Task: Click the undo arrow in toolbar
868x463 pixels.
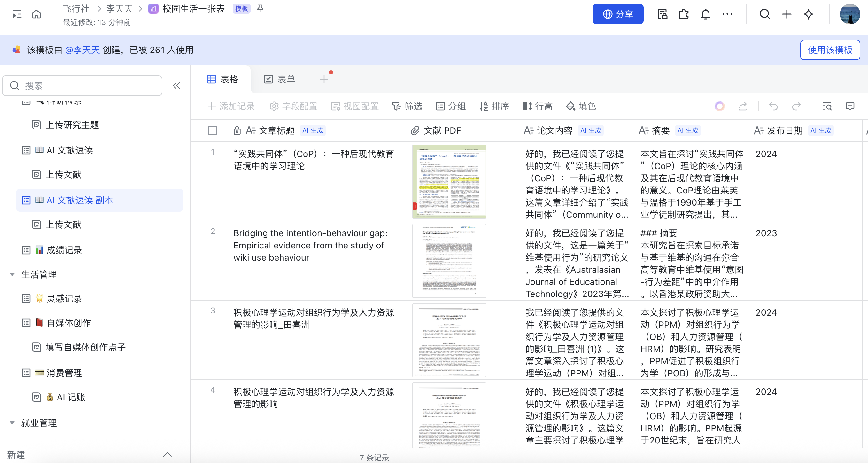Action: 773,106
